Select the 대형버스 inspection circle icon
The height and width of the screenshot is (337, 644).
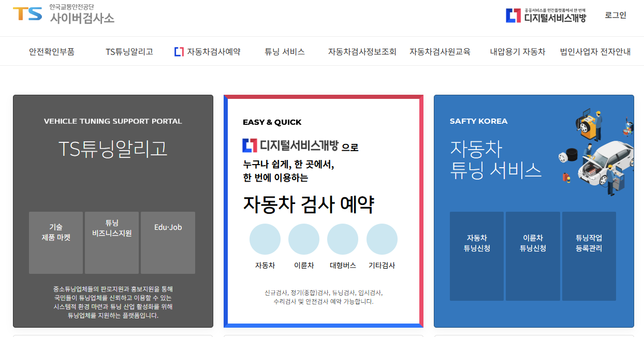343,239
